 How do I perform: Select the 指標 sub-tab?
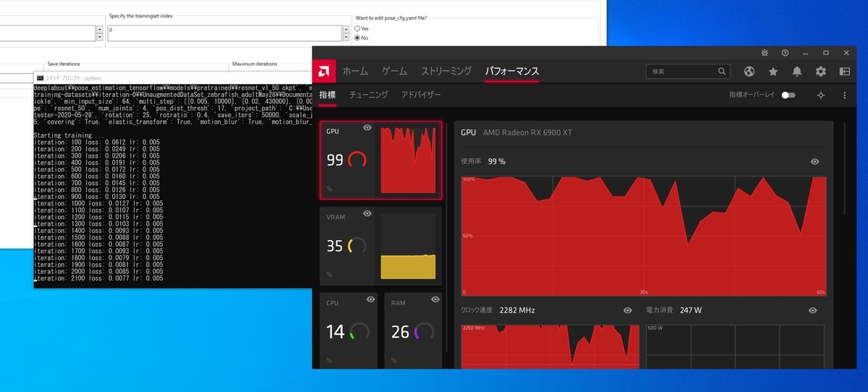click(328, 95)
